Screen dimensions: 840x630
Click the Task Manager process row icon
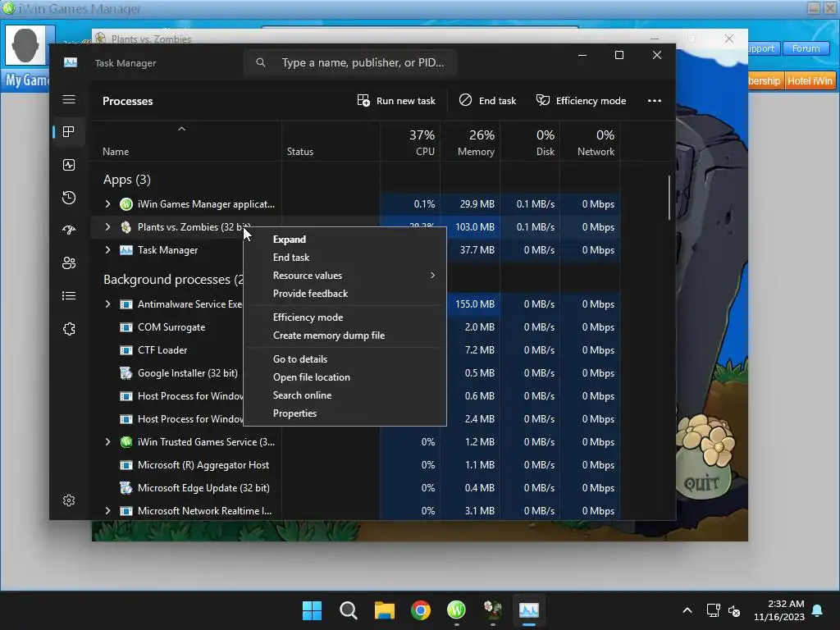pyautogui.click(x=126, y=250)
